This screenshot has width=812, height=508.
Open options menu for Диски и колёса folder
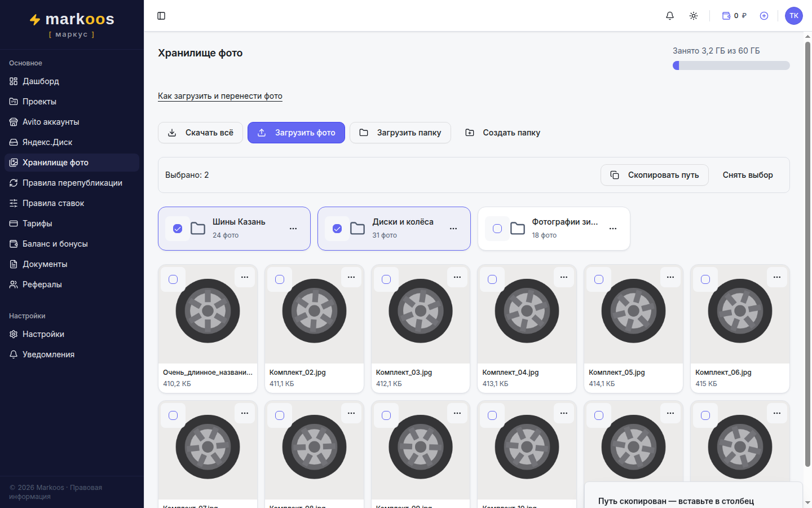[453, 229]
